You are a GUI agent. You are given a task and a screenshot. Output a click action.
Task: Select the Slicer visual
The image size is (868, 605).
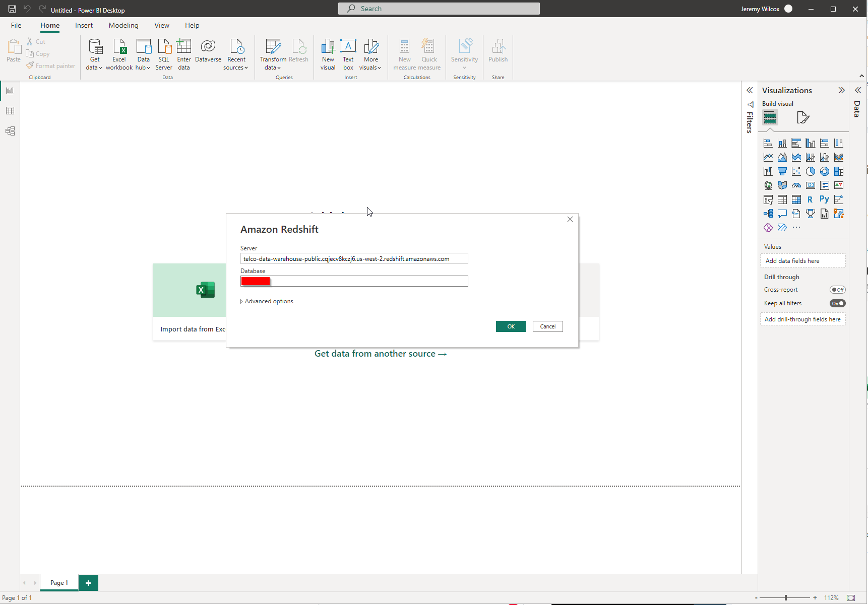click(768, 199)
